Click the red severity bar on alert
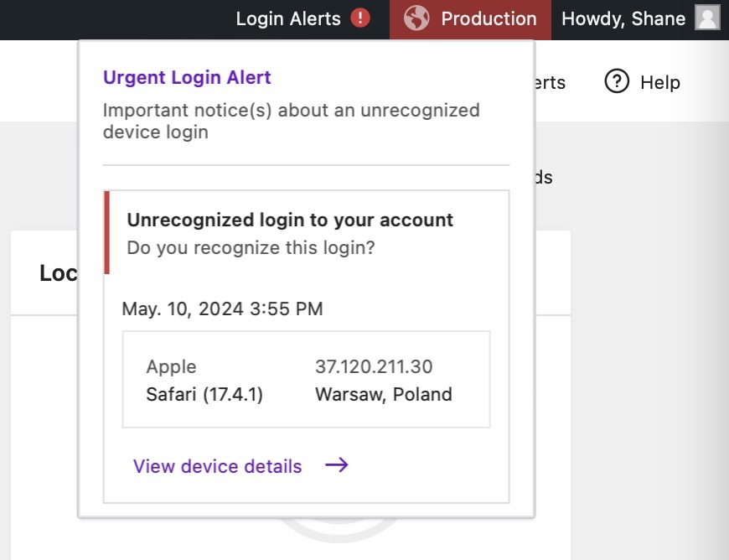This screenshot has width=729, height=560. pos(106,232)
